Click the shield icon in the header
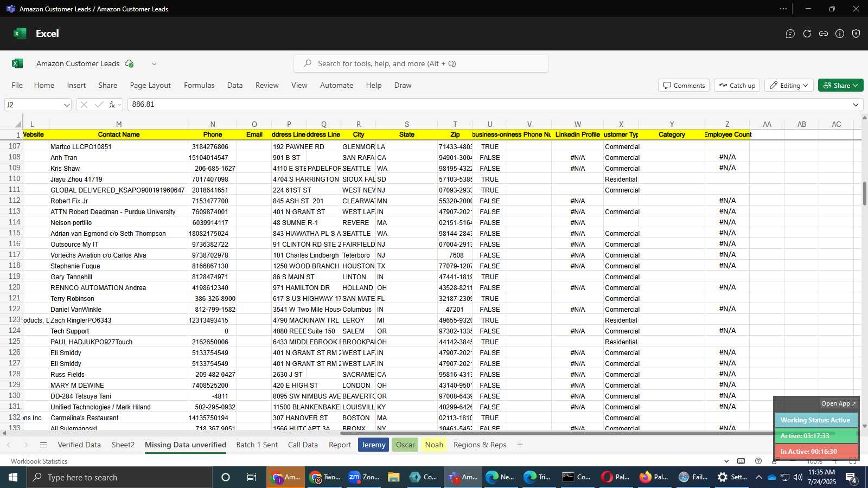The image size is (868, 488). (x=856, y=34)
